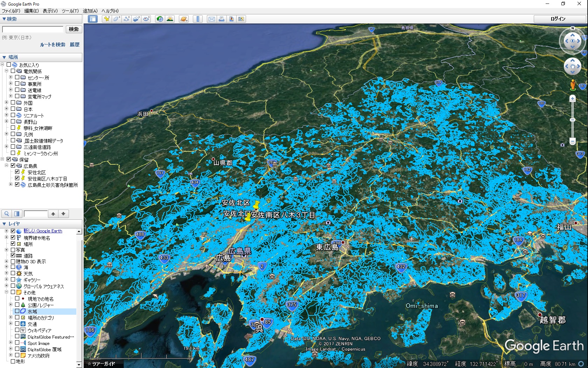Add an image overlay from toolbar
This screenshot has height=368, width=588.
pyautogui.click(x=136, y=19)
